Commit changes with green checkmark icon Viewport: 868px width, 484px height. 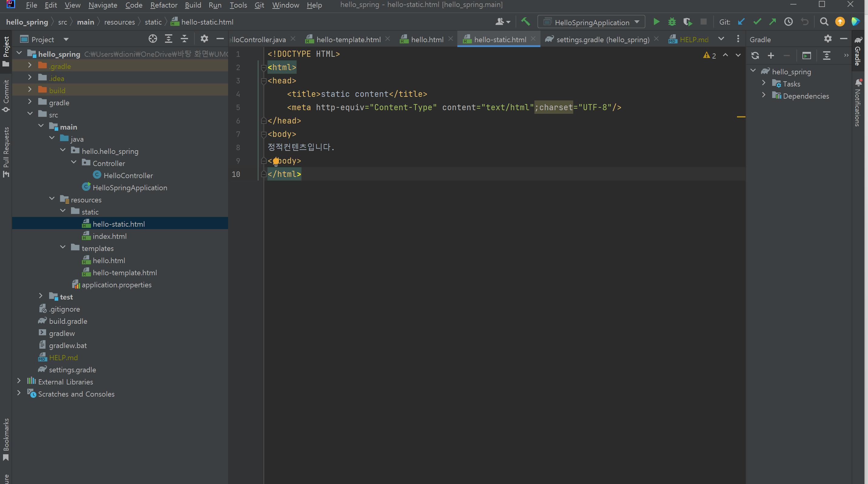(x=757, y=22)
